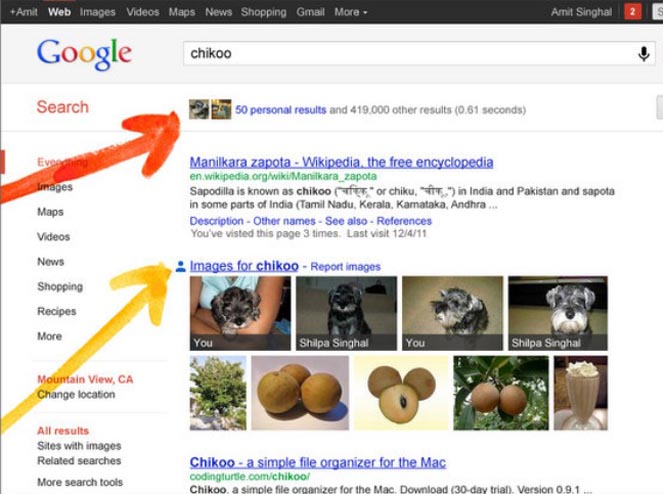Switch to Images in top navigation bar
This screenshot has width=663, height=494.
(x=98, y=12)
